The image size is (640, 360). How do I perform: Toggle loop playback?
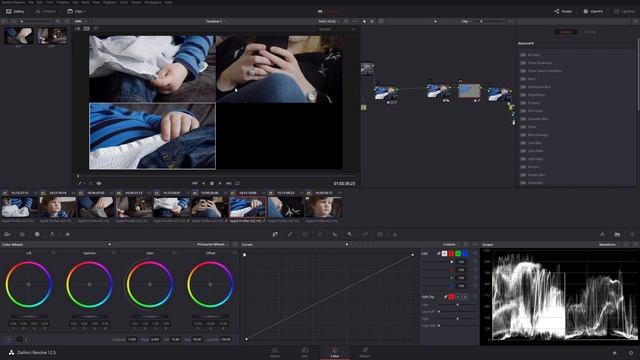point(237,184)
